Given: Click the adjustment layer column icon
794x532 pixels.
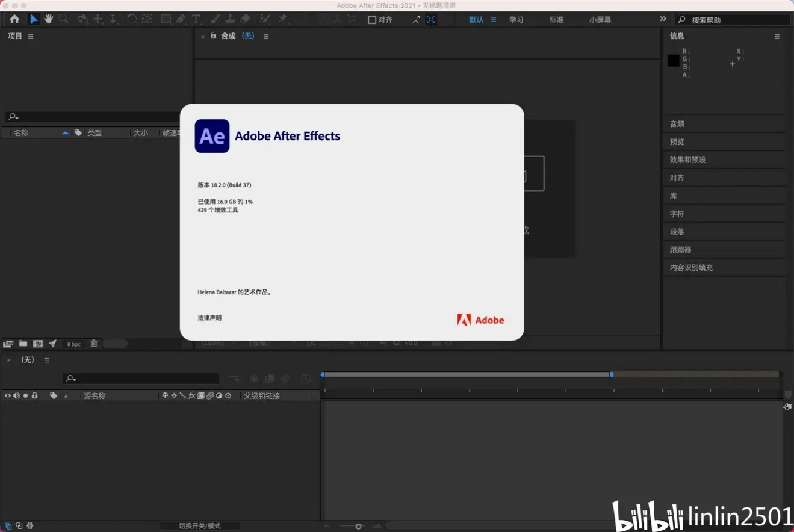Looking at the screenshot, I should 219,395.
